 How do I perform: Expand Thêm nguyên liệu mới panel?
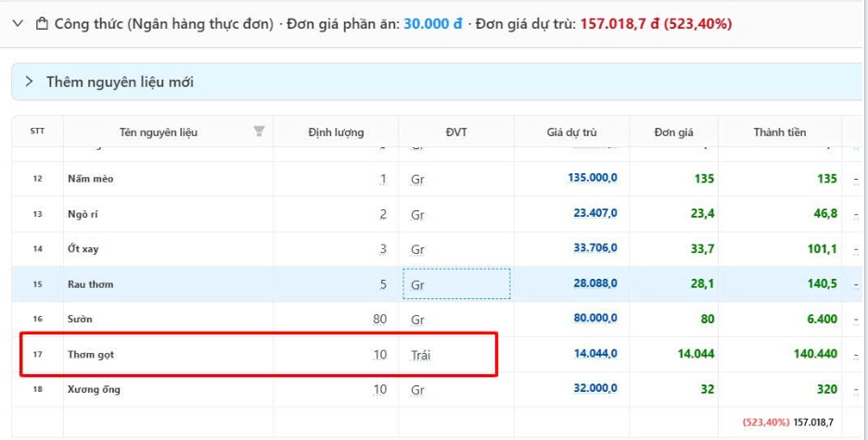point(30,82)
